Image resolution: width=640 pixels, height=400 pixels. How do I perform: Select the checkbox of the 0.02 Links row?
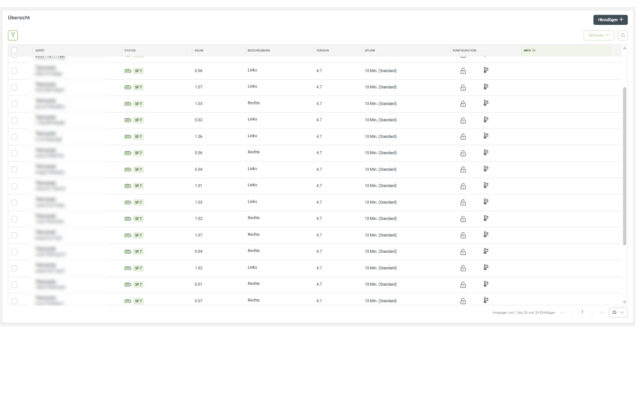tap(14, 120)
